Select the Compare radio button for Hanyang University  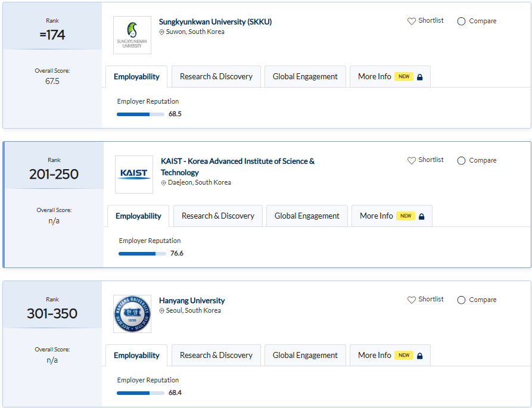click(461, 300)
